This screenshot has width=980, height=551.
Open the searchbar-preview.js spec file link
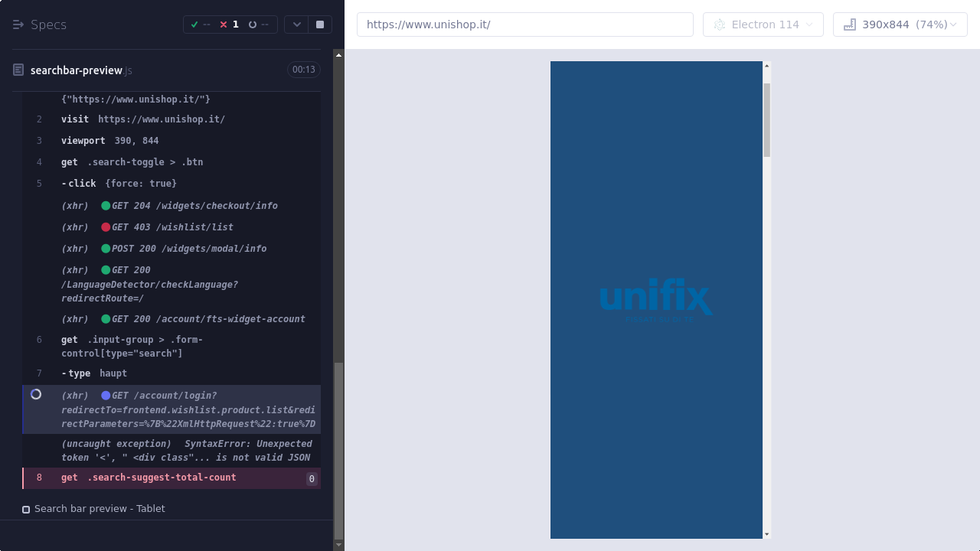point(77,70)
